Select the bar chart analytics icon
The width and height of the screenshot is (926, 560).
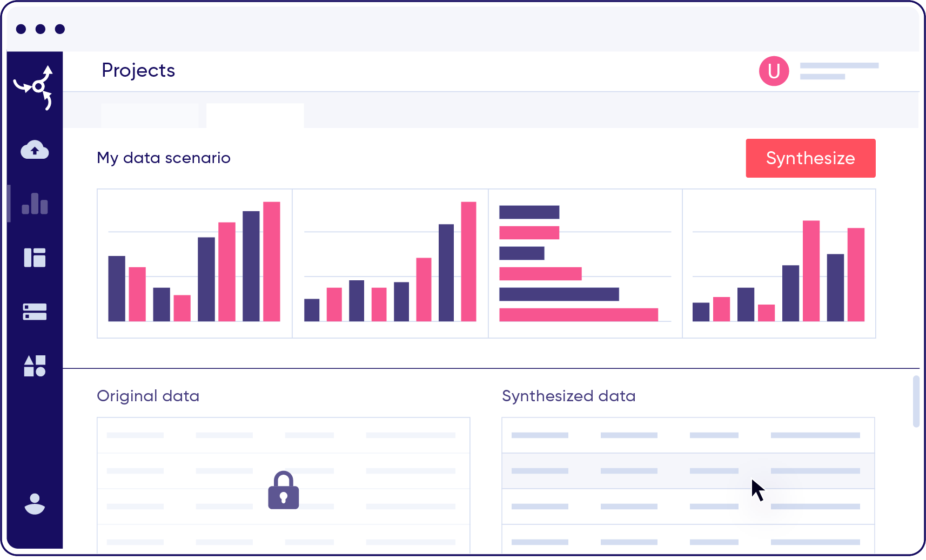(x=35, y=204)
